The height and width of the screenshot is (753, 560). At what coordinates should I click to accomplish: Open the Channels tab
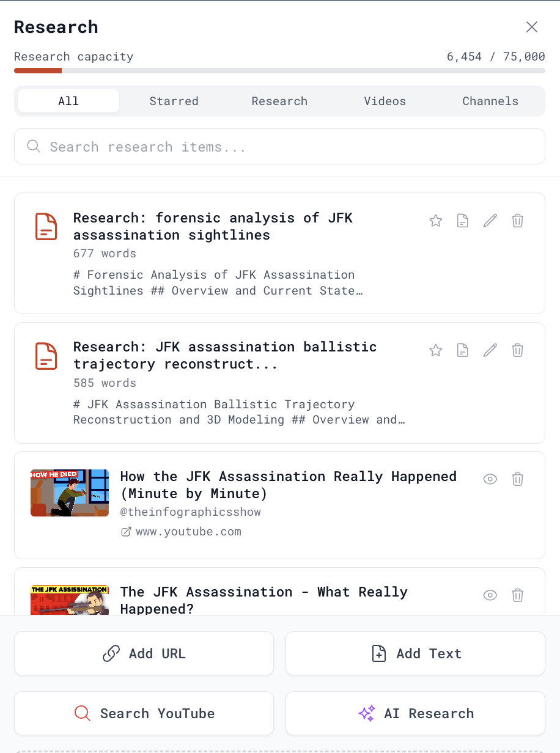click(490, 101)
